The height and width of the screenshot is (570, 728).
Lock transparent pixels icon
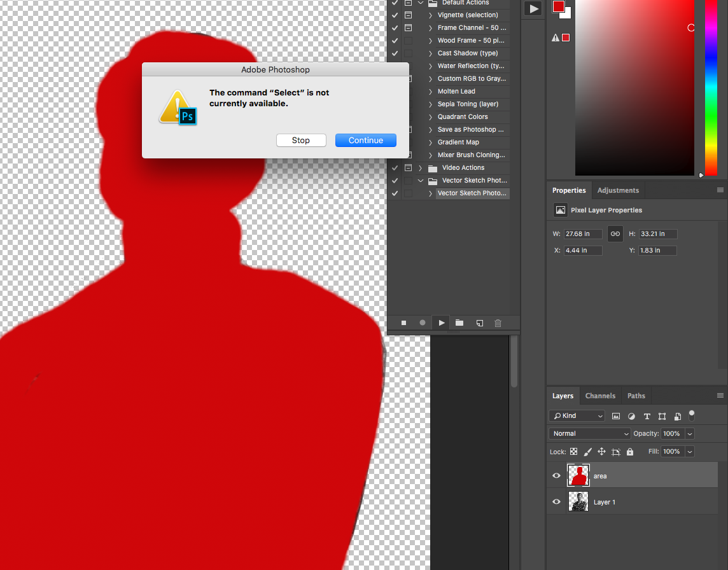click(x=574, y=452)
